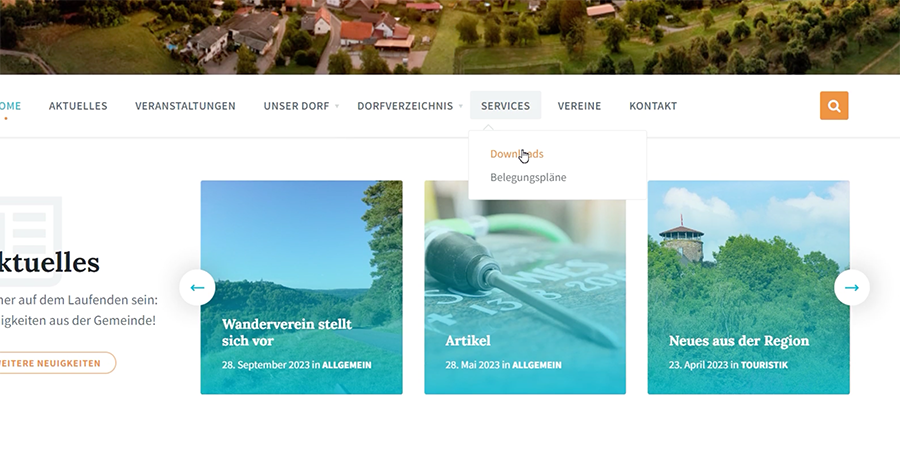
Task: Select Belegungspläne from the Services menu
Action: pyautogui.click(x=528, y=177)
